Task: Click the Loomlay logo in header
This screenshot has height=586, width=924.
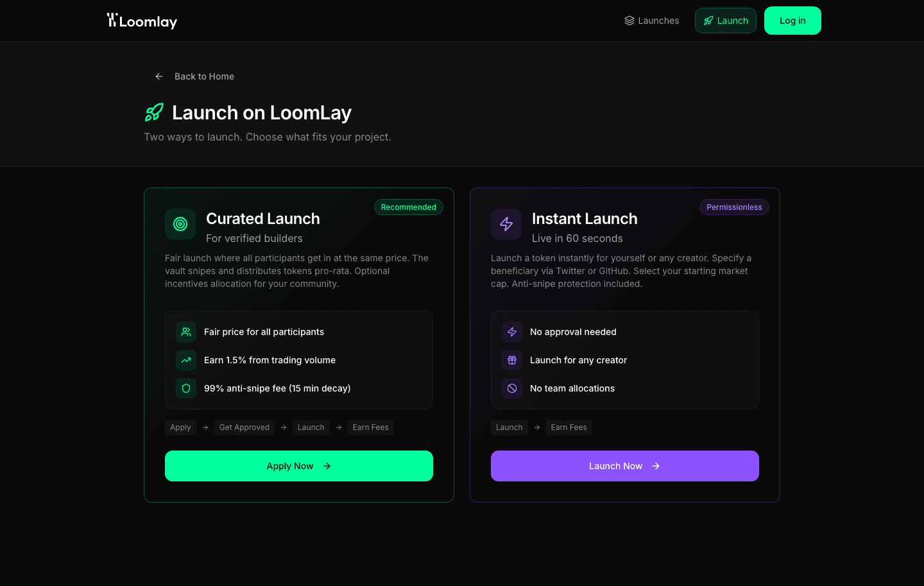Action: (142, 21)
